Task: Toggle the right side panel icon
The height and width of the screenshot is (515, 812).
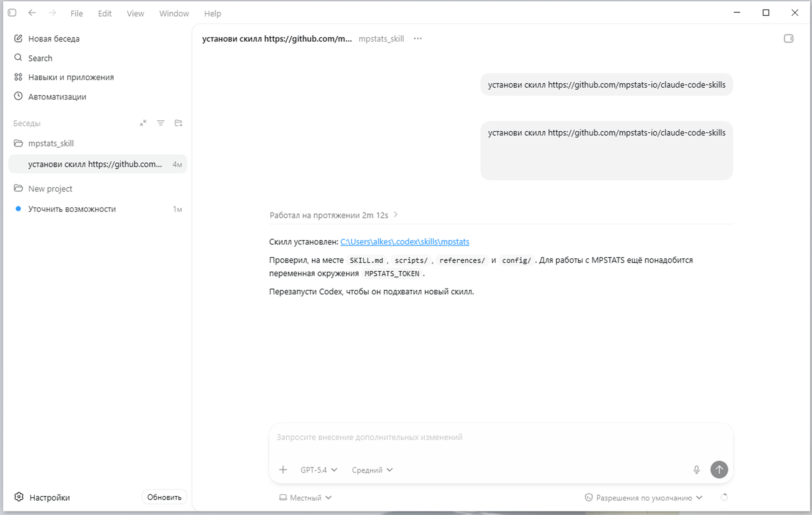Action: click(788, 38)
